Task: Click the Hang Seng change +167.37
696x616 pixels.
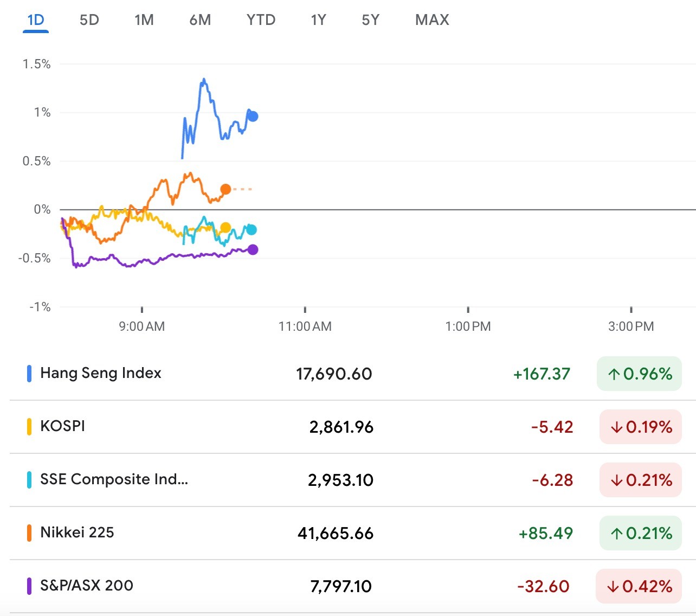Action: point(542,374)
